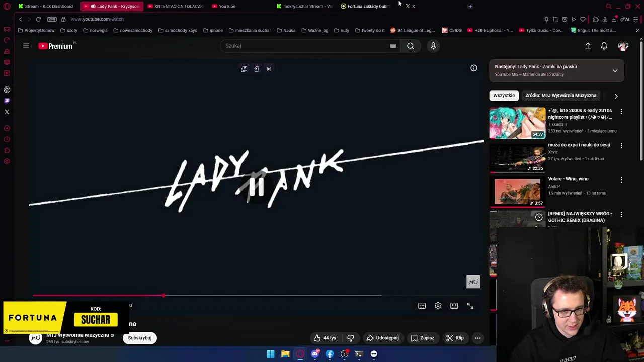Select the Wszystkie filter chip
The image size is (644, 362).
coord(504,95)
